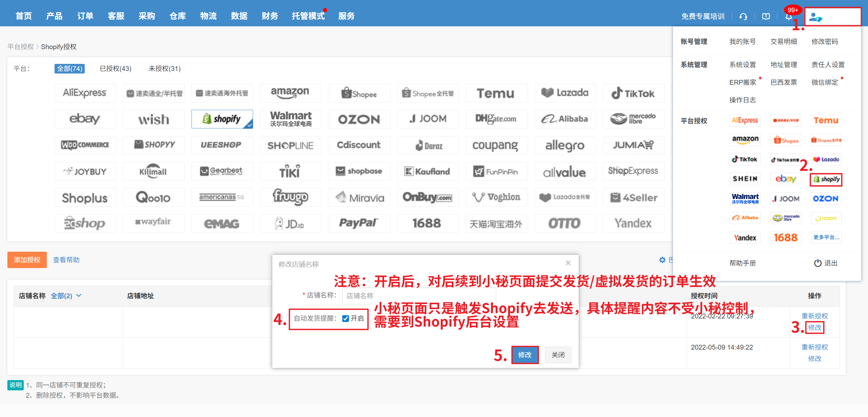Open the help book icon in header
Image resolution: width=868 pixels, height=417 pixels.
coord(766,16)
